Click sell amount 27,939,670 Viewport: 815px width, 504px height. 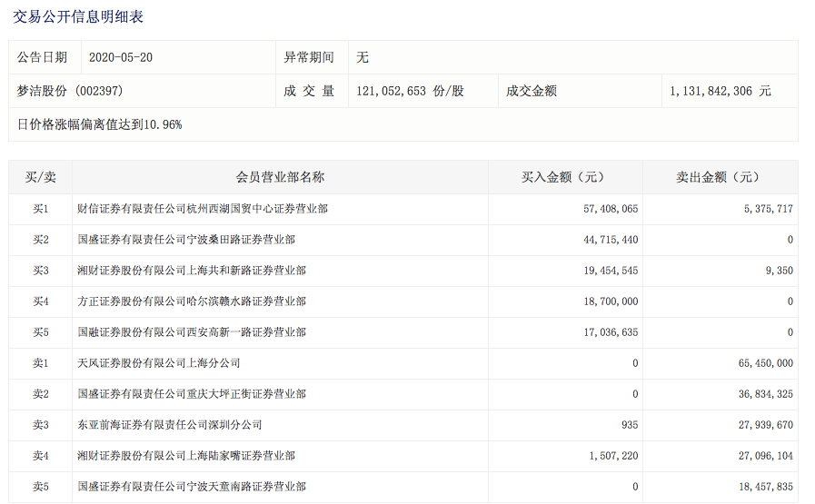click(x=766, y=425)
